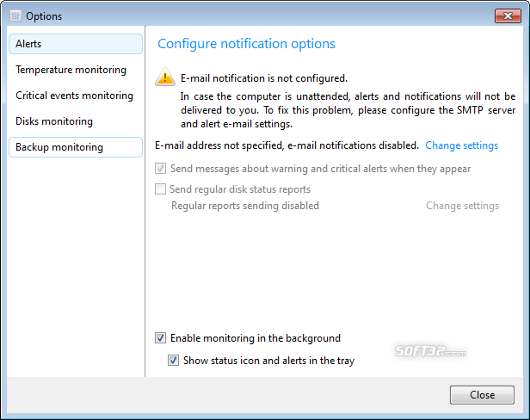The height and width of the screenshot is (420, 530).
Task: Switch to Critical events monitoring
Action: 76,96
